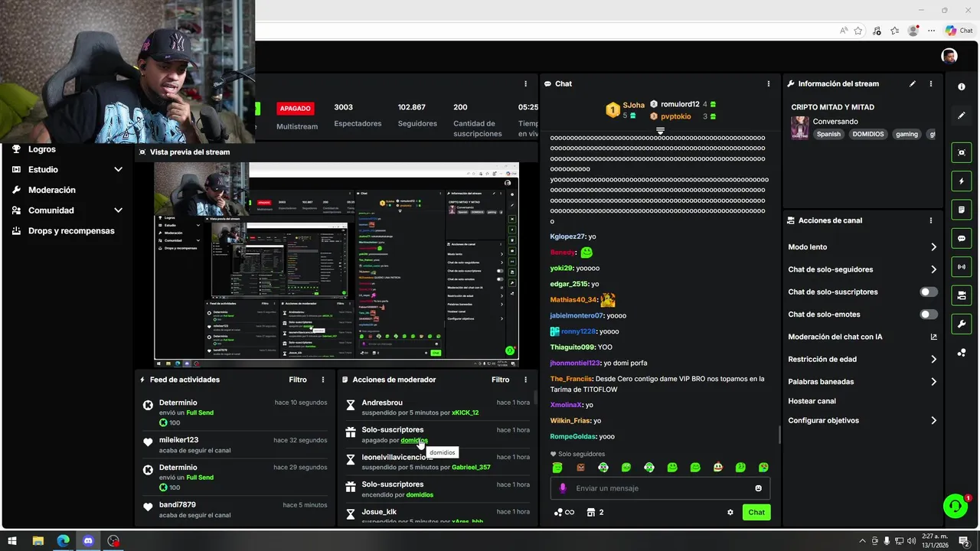Click inside Enviar un mensaje field
Image resolution: width=980 pixels, height=551 pixels.
coord(660,488)
